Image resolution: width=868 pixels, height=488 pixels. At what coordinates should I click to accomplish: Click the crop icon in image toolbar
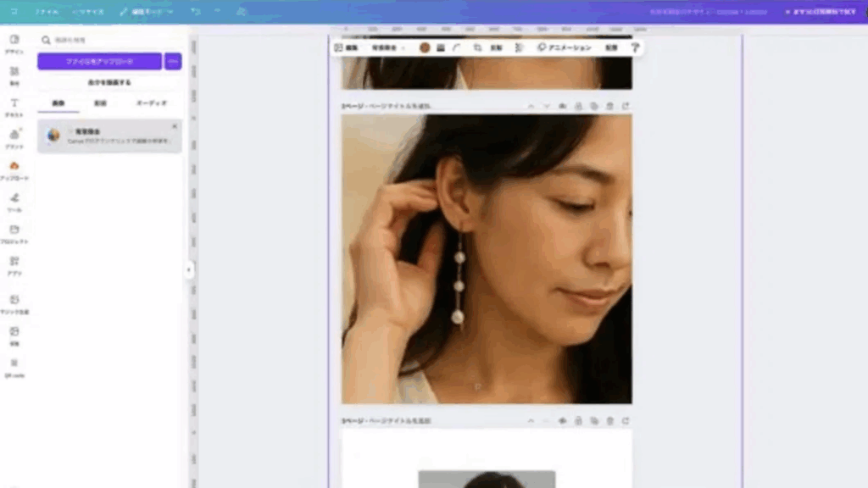pyautogui.click(x=478, y=48)
